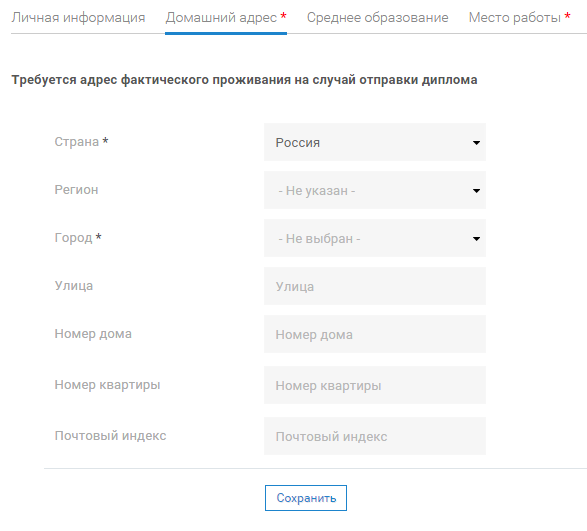Click the arrow icon of Регион dropdown
587x531 pixels.
[476, 191]
